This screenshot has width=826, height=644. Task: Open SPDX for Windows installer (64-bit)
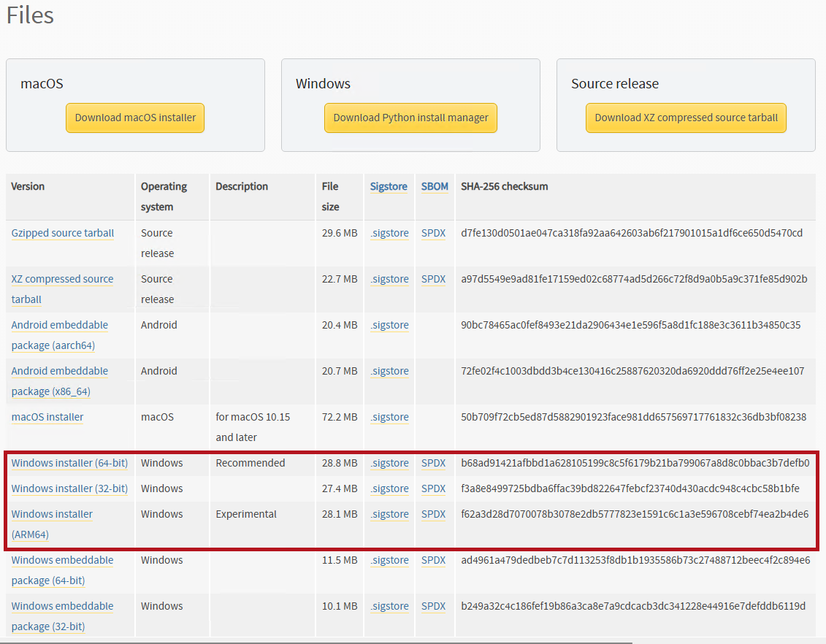[433, 463]
